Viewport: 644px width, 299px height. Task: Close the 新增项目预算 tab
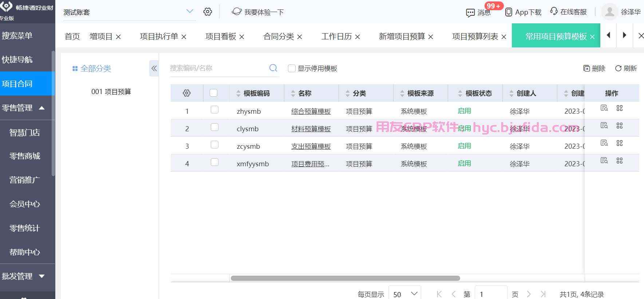coord(431,37)
